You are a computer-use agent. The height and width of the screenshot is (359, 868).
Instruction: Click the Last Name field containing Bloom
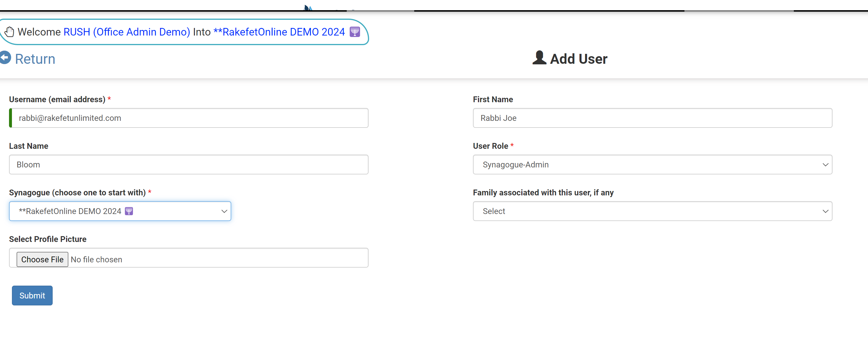coord(189,165)
